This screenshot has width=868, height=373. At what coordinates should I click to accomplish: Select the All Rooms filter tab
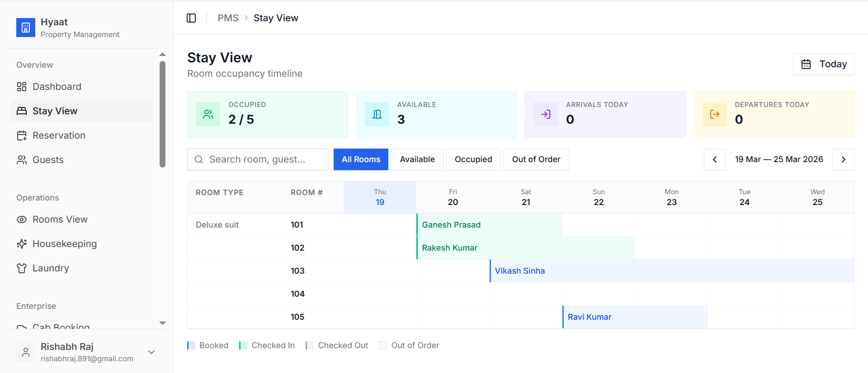(361, 159)
